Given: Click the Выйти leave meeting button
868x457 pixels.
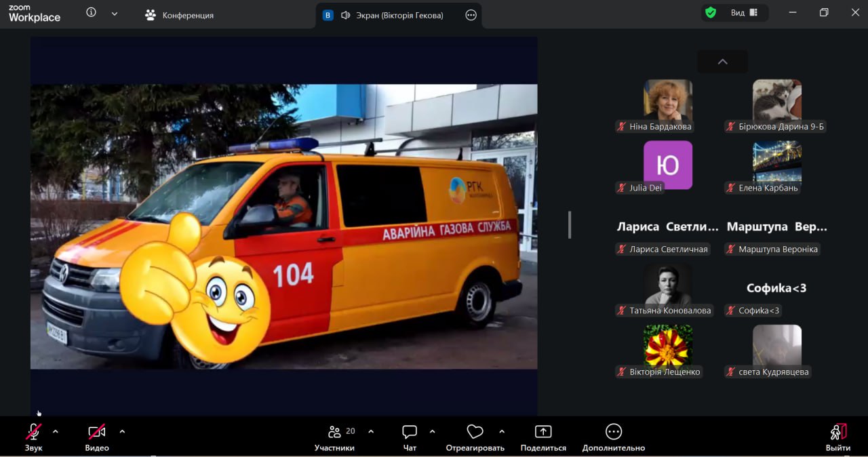Looking at the screenshot, I should (838, 437).
